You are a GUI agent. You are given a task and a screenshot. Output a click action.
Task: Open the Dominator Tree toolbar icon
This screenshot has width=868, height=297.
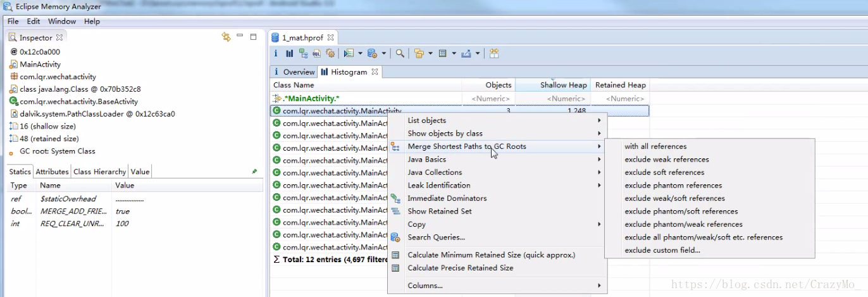coord(303,54)
